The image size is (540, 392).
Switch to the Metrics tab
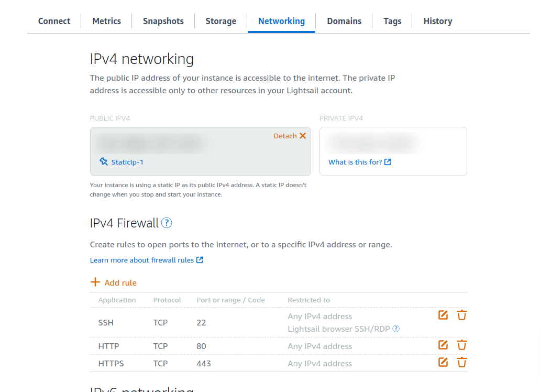coord(106,21)
